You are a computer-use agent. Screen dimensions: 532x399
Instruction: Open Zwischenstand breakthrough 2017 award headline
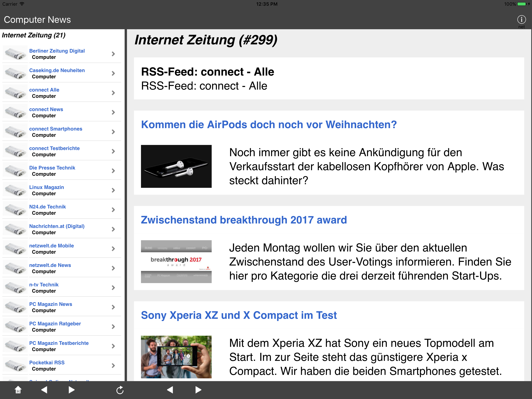tap(244, 220)
